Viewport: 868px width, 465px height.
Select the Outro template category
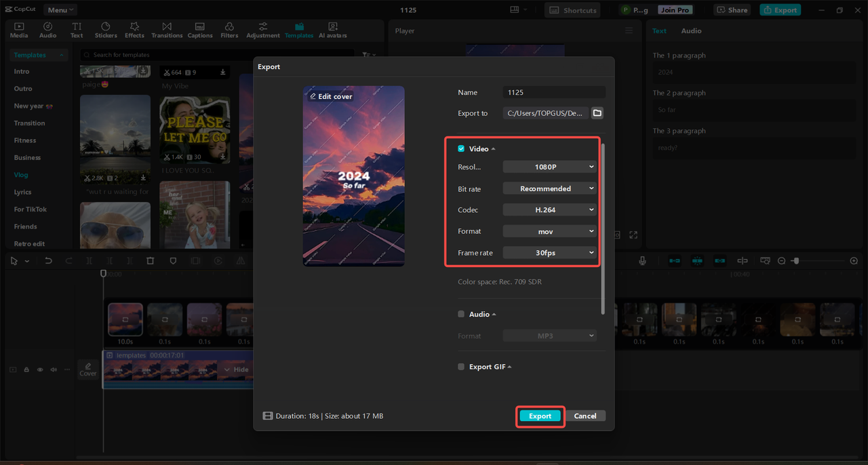[x=23, y=89]
